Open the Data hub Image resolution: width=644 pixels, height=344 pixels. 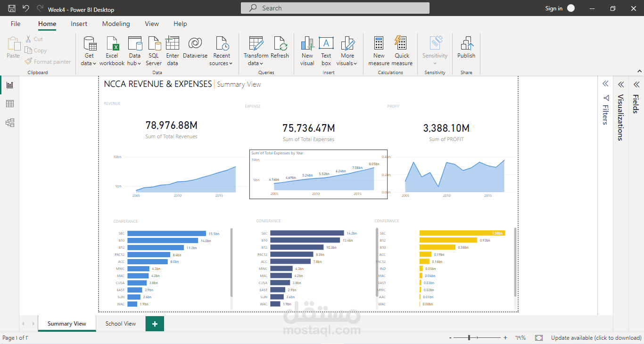pos(135,51)
